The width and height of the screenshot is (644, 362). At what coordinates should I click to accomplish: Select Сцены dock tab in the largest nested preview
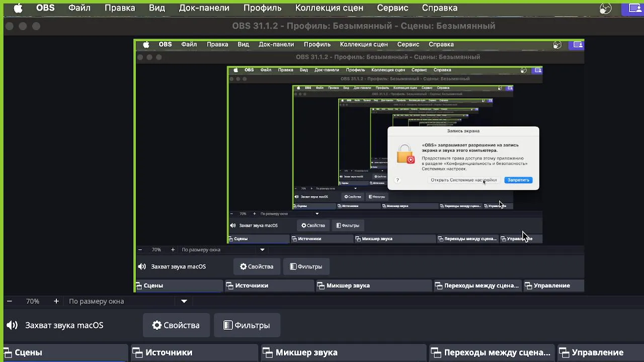(x=179, y=286)
